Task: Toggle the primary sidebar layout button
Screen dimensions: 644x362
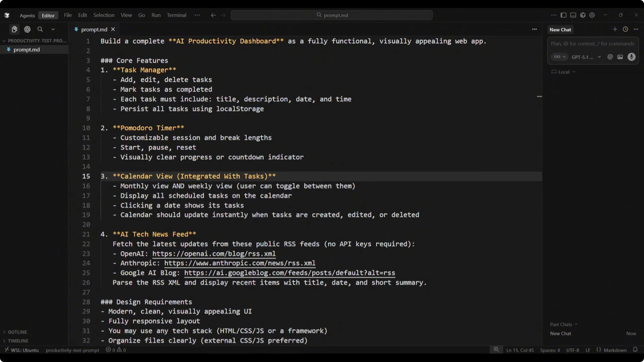Action: click(x=563, y=15)
